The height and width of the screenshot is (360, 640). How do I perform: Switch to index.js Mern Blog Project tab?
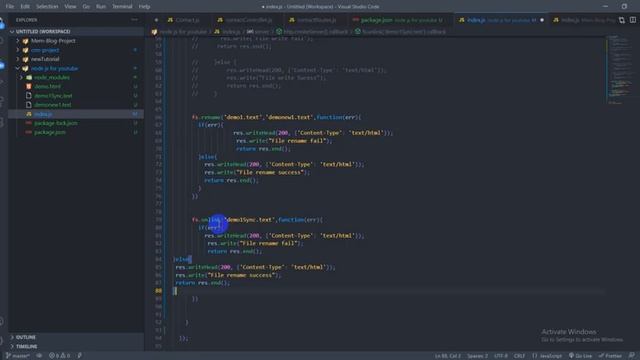pos(584,20)
